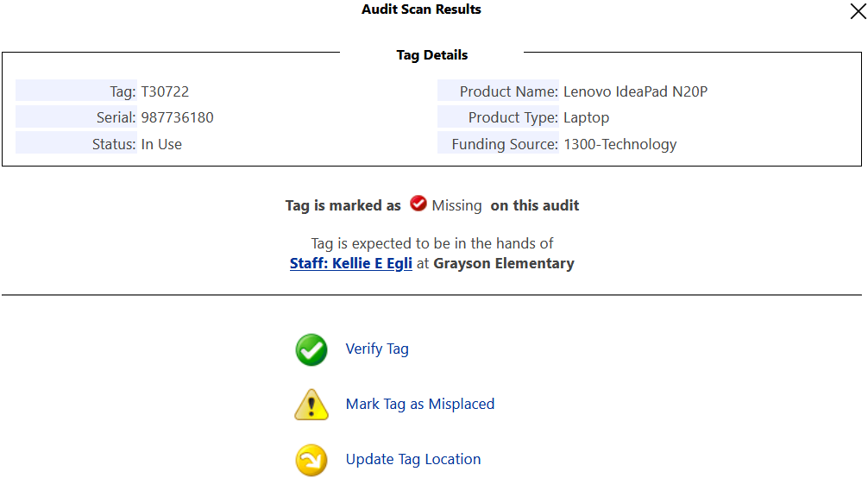Click the serial number 987736180
The height and width of the screenshot is (484, 868).
177,117
